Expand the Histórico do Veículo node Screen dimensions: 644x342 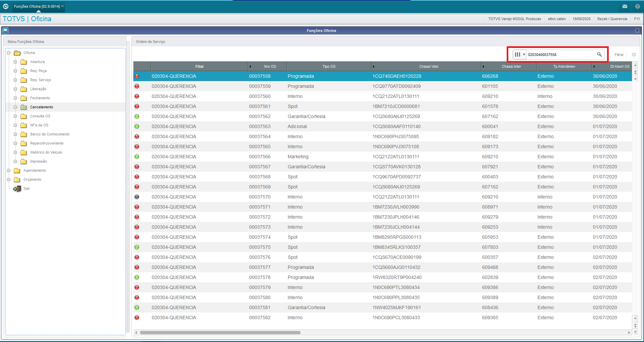coord(15,152)
